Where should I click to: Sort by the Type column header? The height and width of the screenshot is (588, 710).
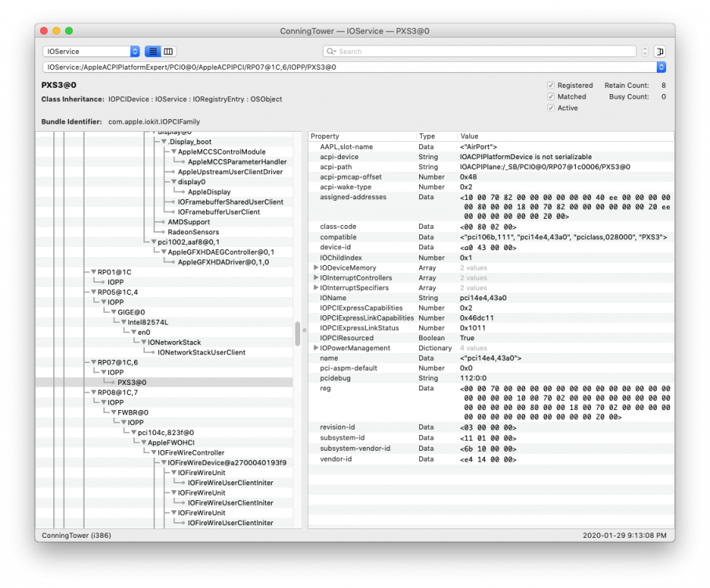click(437, 136)
